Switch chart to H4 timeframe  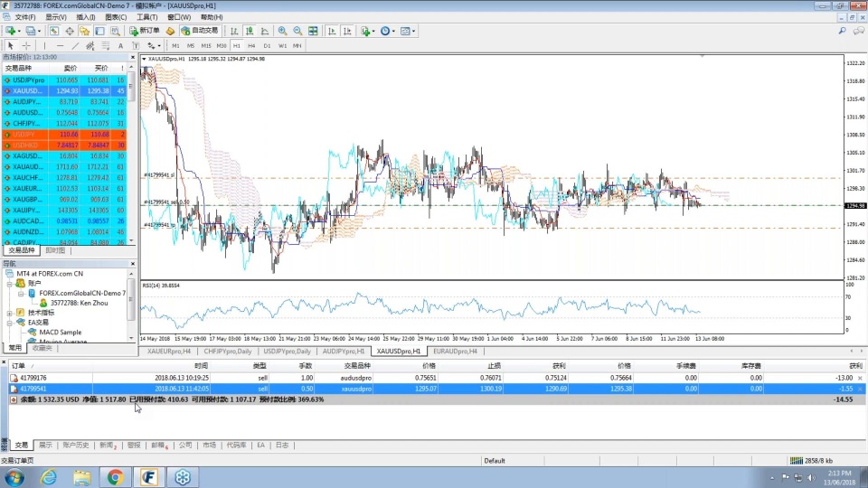pyautogui.click(x=251, y=45)
